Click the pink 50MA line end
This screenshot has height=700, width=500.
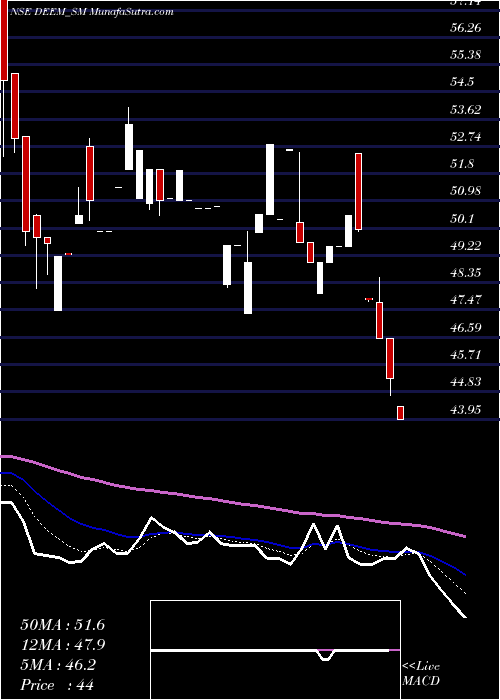(464, 536)
